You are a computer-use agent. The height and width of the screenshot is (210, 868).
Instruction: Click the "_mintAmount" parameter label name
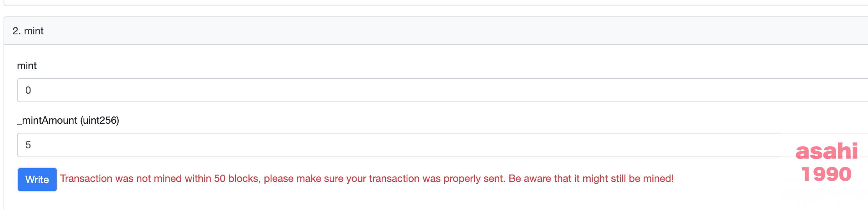pyautogui.click(x=47, y=120)
